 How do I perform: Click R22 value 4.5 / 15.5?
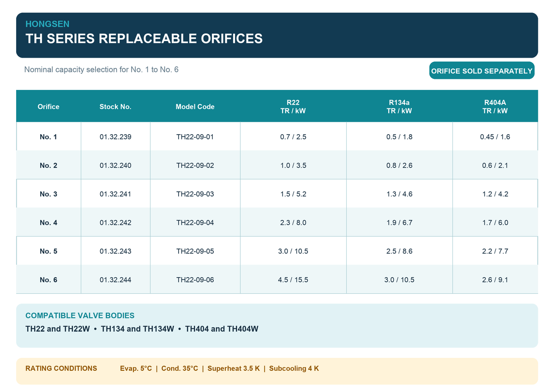pos(293,280)
